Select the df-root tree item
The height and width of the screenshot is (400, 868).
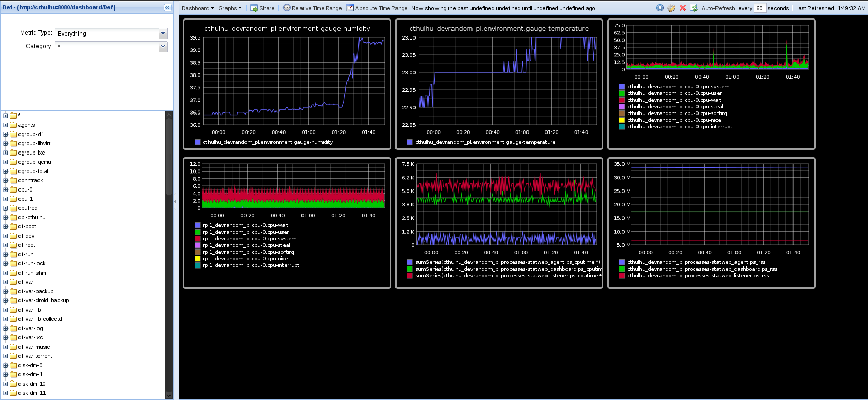pyautogui.click(x=27, y=245)
